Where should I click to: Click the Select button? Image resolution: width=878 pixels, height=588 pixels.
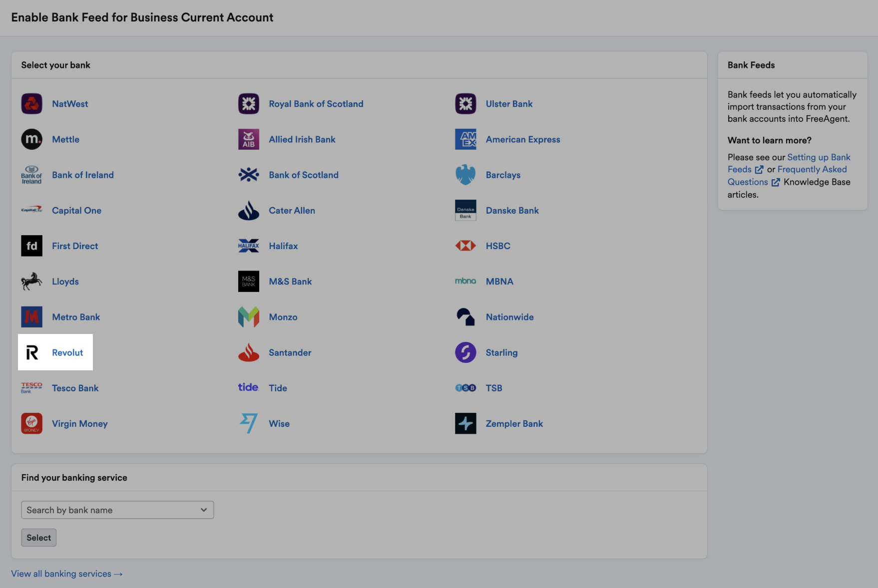click(38, 538)
